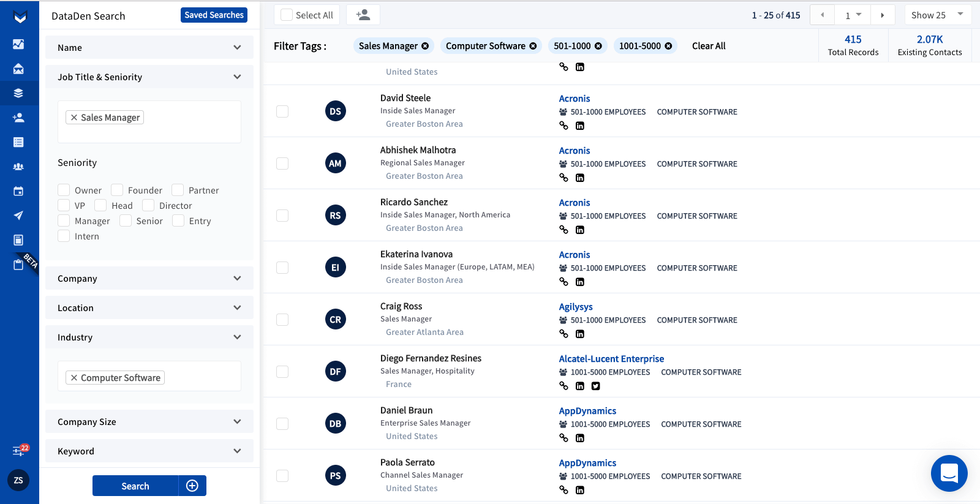Remove the 501-1000 filter tag
This screenshot has width=980, height=504.
tap(598, 46)
